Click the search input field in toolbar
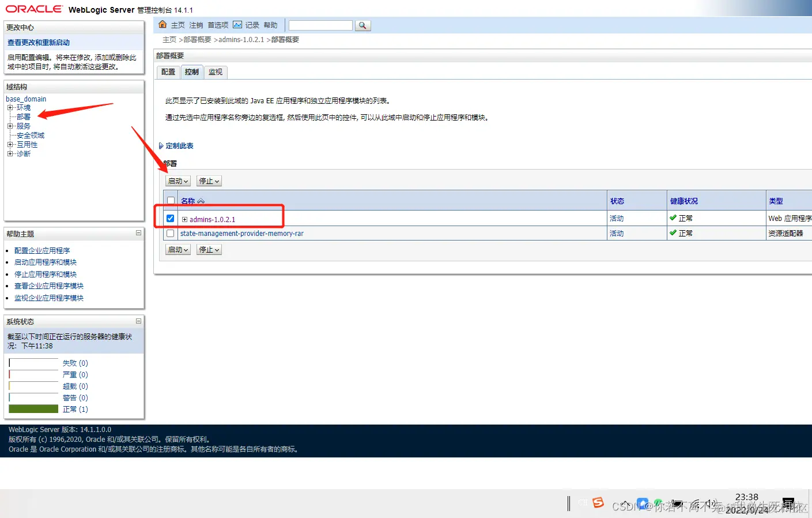Image resolution: width=812 pixels, height=518 pixels. [x=320, y=25]
